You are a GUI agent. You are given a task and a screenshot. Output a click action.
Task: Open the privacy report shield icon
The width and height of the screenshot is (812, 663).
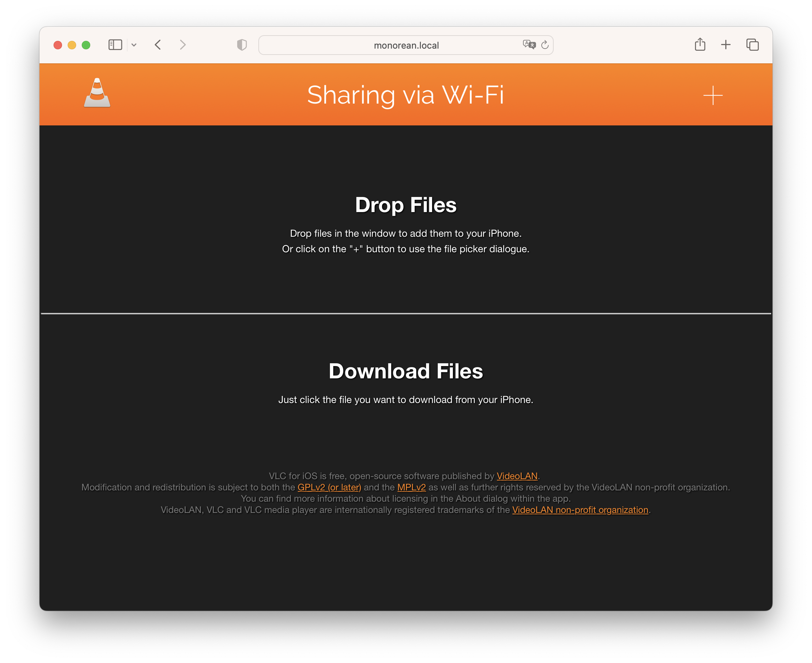[x=241, y=45]
